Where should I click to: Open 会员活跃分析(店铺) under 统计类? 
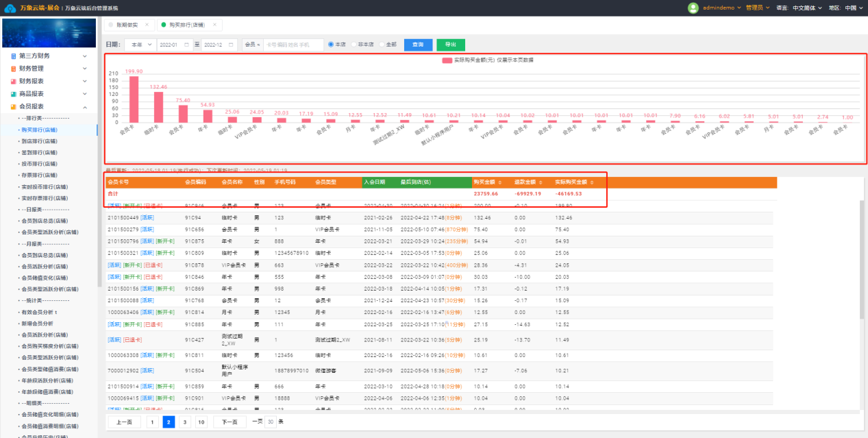pos(45,334)
